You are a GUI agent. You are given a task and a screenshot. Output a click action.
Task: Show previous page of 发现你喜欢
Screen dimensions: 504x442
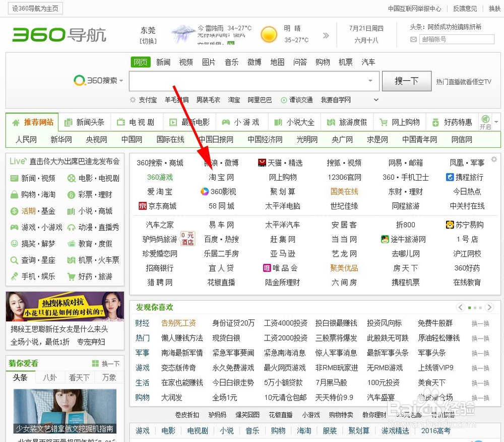coord(461,307)
